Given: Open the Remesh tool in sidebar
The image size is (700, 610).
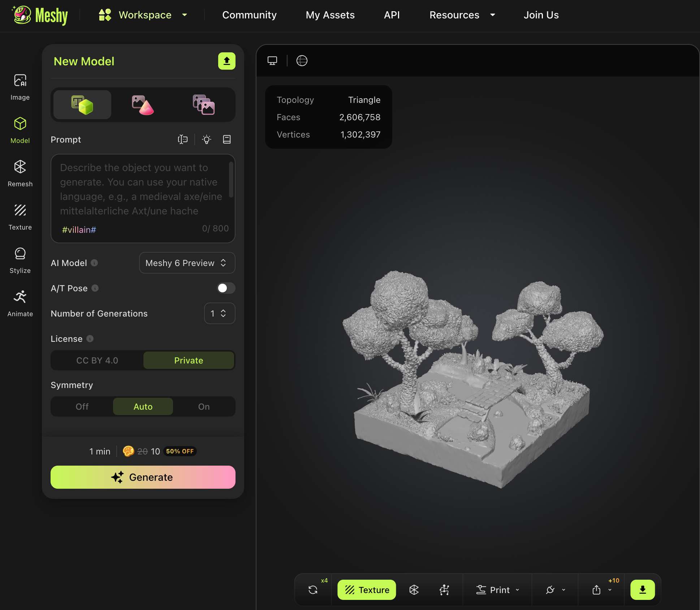Looking at the screenshot, I should coord(20,173).
